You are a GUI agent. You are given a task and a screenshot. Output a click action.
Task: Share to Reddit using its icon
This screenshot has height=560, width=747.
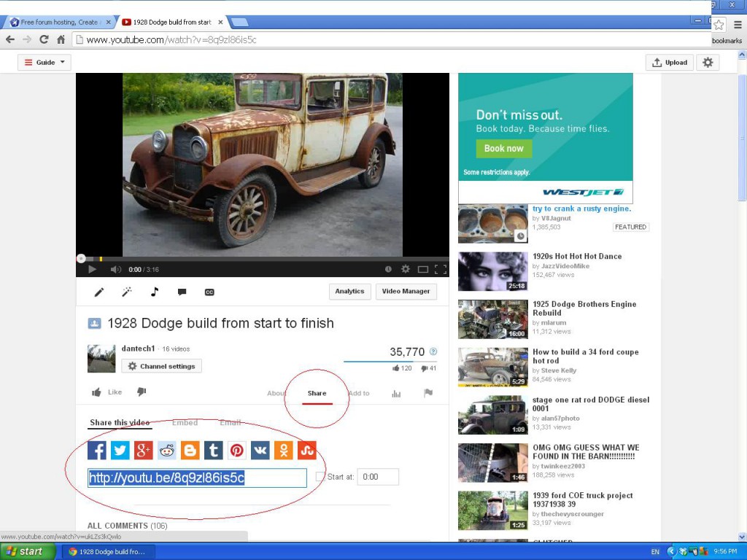[167, 450]
